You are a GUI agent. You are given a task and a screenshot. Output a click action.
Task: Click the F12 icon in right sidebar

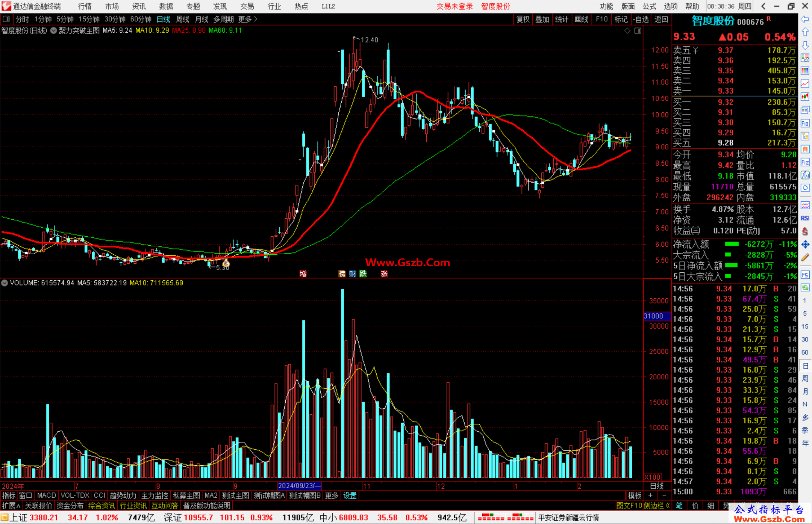[805, 162]
